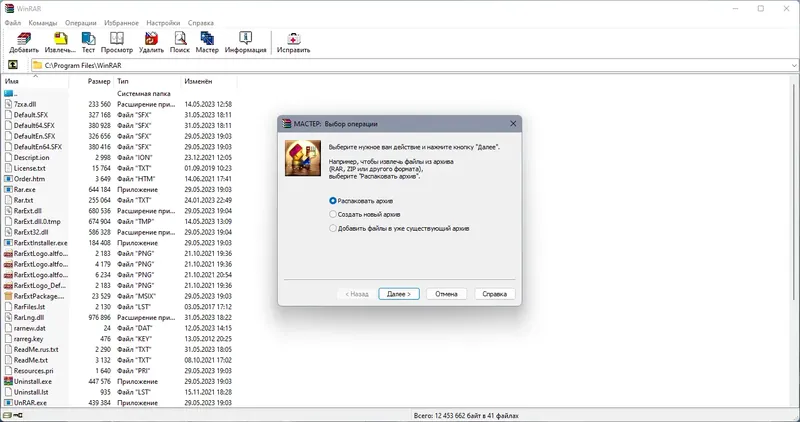The width and height of the screenshot is (800, 422).
Task: Select the rarreg.key file row
Action: pyautogui.click(x=118, y=339)
